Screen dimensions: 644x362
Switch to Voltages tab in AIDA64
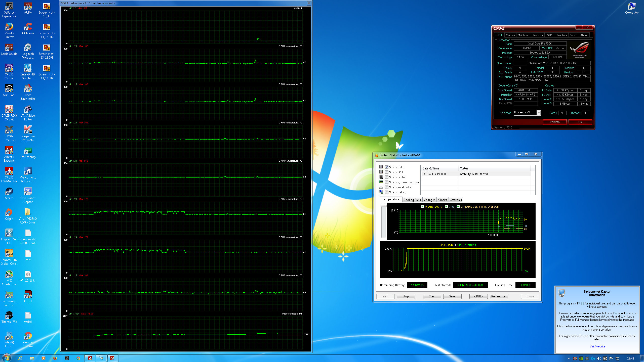pos(429,200)
